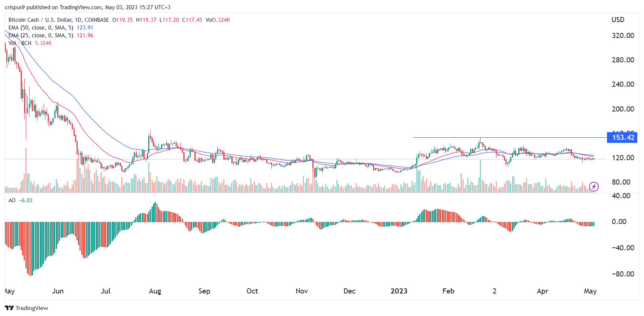This screenshot has height=316, width=644.
Task: Click the 123.91 EMA 50 value
Action: 85,28
